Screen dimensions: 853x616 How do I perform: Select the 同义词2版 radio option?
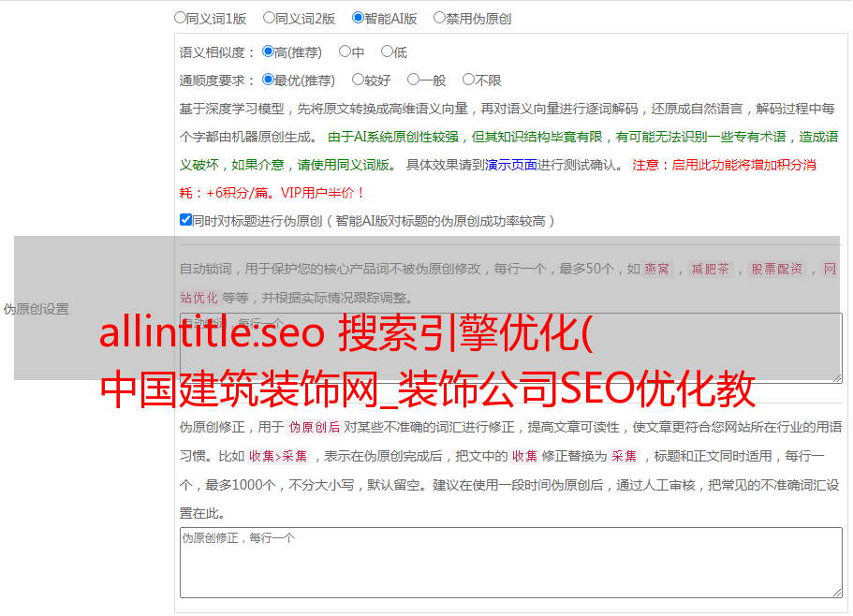pos(269,18)
